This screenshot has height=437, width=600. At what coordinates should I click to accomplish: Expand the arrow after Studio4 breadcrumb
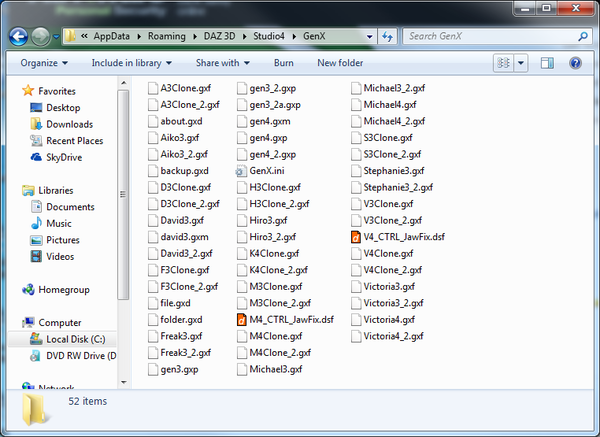click(x=294, y=36)
